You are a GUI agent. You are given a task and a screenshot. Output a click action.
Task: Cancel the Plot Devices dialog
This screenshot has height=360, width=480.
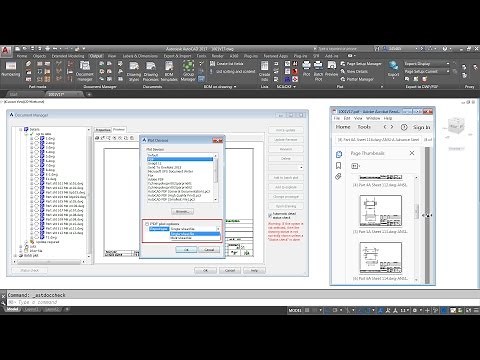point(209,250)
